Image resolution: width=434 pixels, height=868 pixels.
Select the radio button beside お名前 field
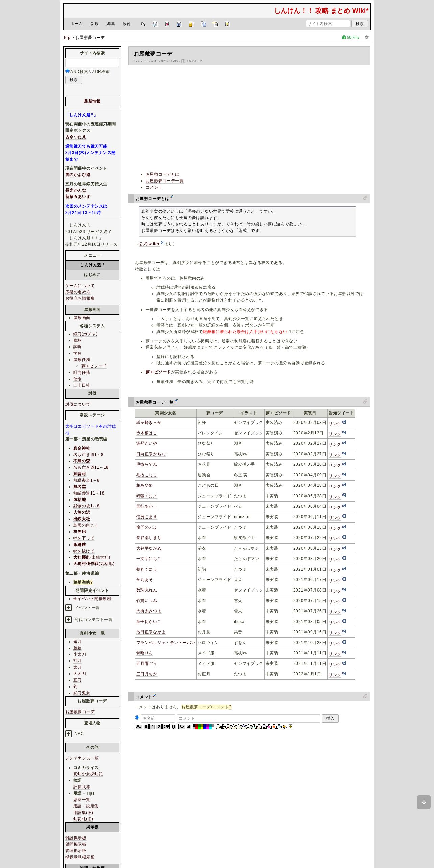click(137, 717)
